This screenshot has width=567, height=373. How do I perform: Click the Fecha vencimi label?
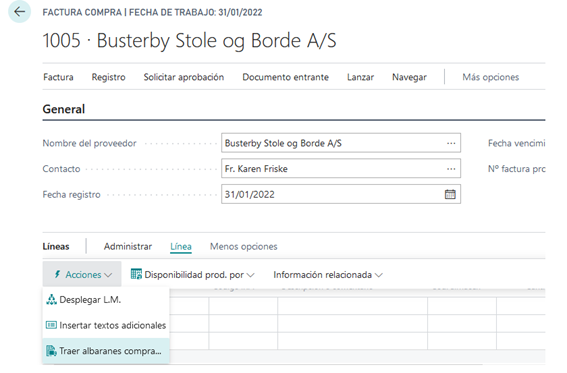tap(516, 143)
